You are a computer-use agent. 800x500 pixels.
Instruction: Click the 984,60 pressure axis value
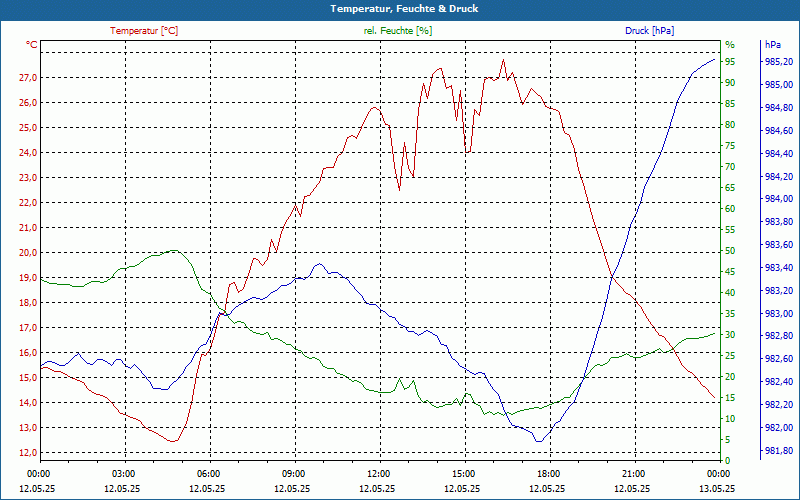point(779,131)
